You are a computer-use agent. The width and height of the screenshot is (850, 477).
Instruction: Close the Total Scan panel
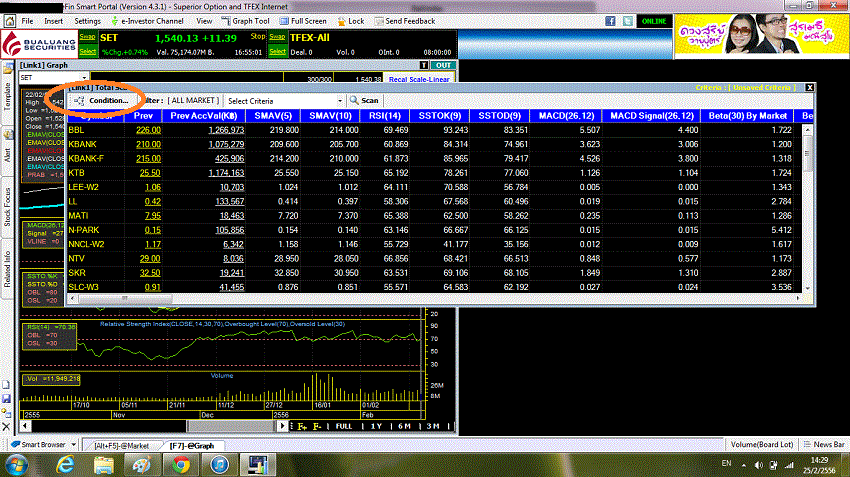click(x=809, y=87)
